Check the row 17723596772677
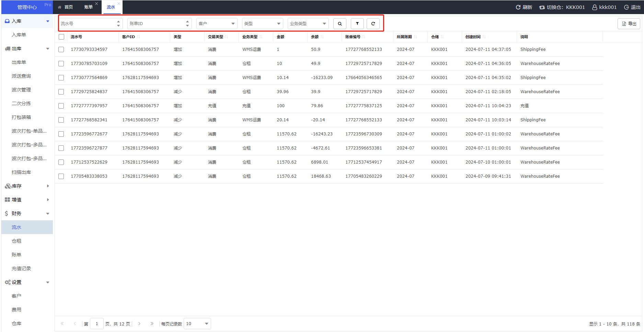The width and height of the screenshot is (644, 332). [x=61, y=134]
